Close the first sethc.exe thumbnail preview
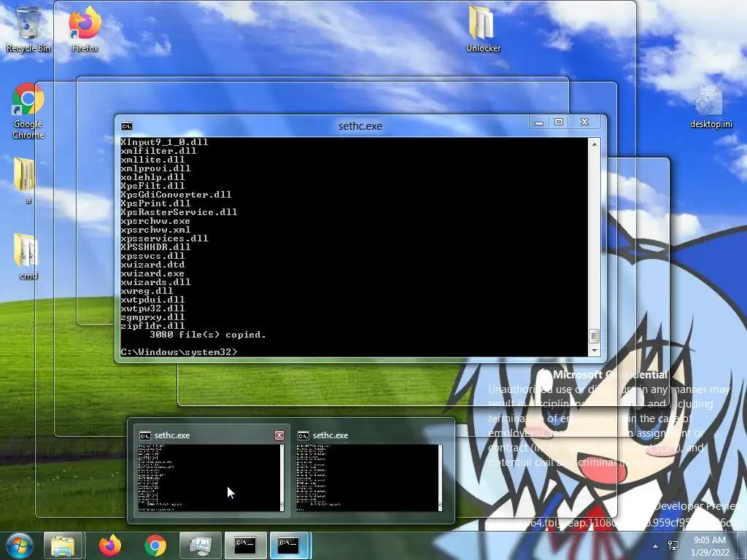The width and height of the screenshot is (747, 560). (279, 435)
